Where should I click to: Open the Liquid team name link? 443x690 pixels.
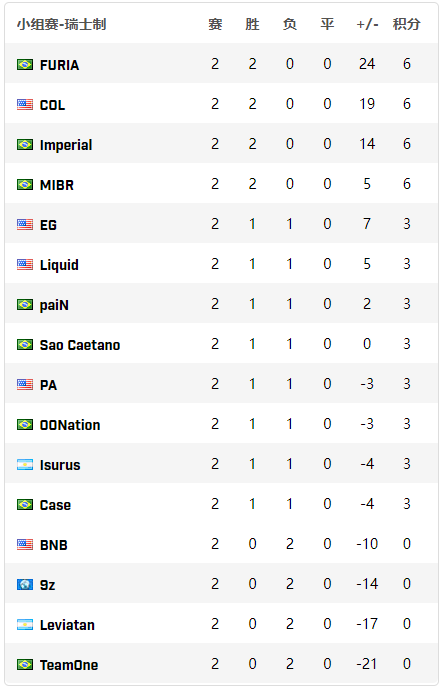[x=59, y=265]
